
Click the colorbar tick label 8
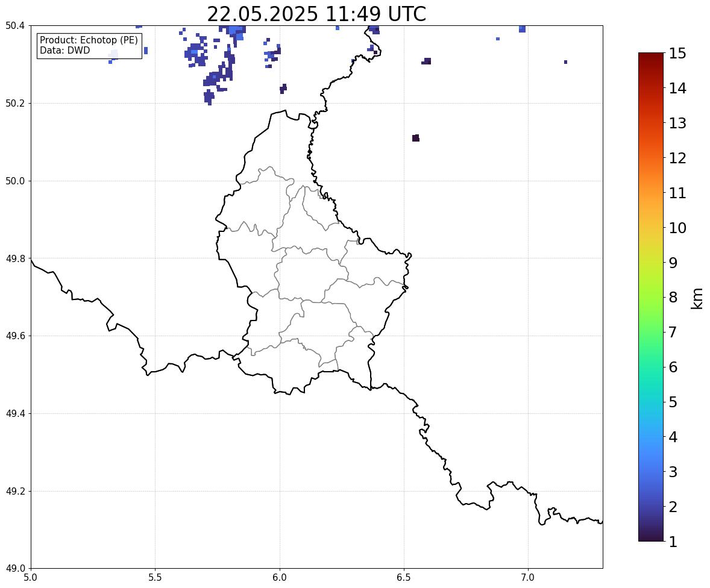pyautogui.click(x=673, y=298)
